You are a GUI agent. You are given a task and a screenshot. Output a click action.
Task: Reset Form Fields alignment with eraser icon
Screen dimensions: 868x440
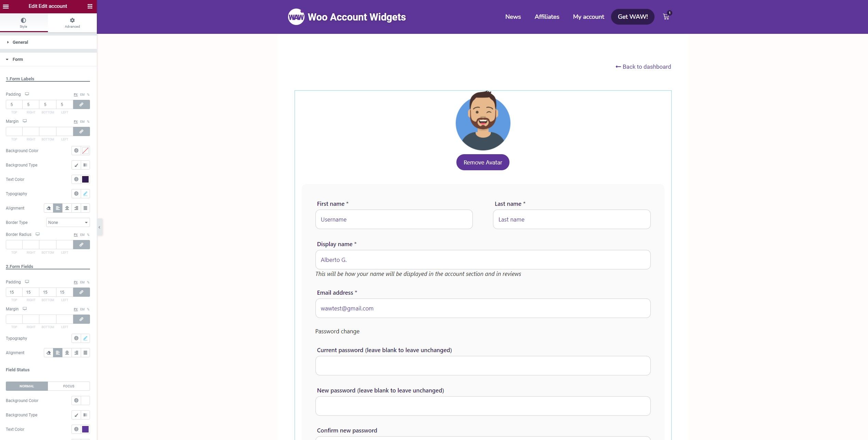[x=49, y=352]
